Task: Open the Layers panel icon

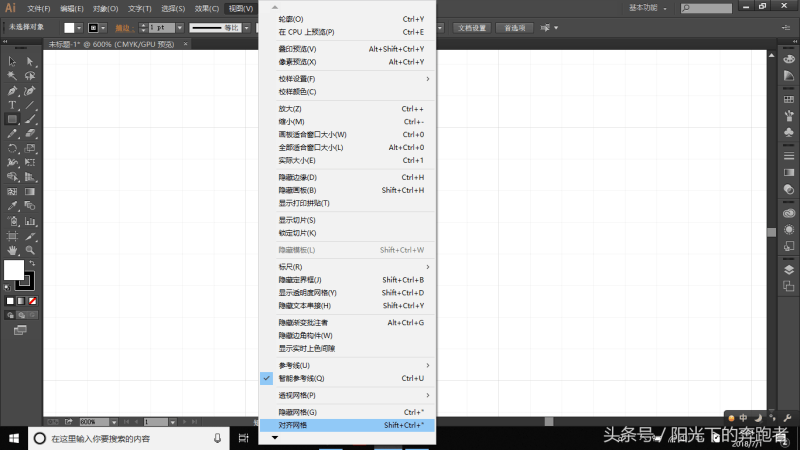Action: 789,270
